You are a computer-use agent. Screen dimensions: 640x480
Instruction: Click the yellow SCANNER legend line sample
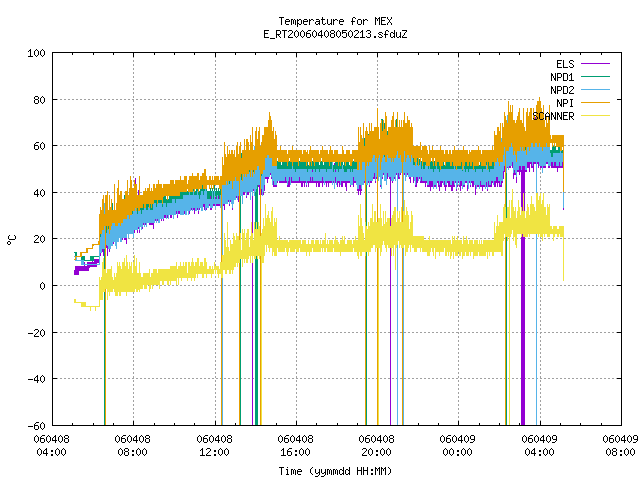(x=596, y=116)
